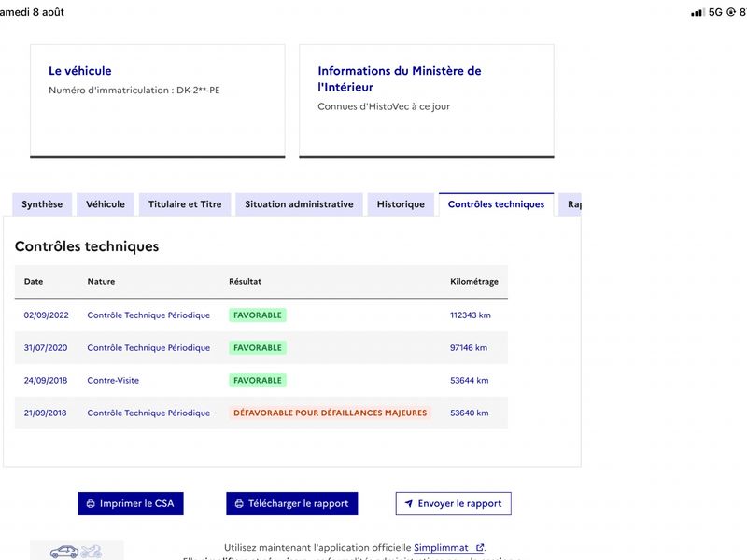Select the date 31/07/2020
Image resolution: width=747 pixels, height=560 pixels.
(x=46, y=347)
